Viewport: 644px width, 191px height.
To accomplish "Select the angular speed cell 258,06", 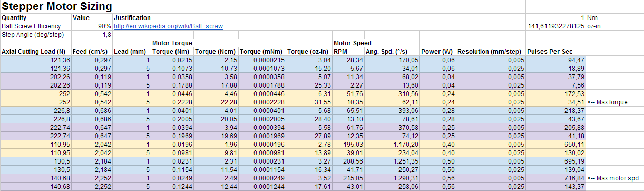I will click(392, 186).
